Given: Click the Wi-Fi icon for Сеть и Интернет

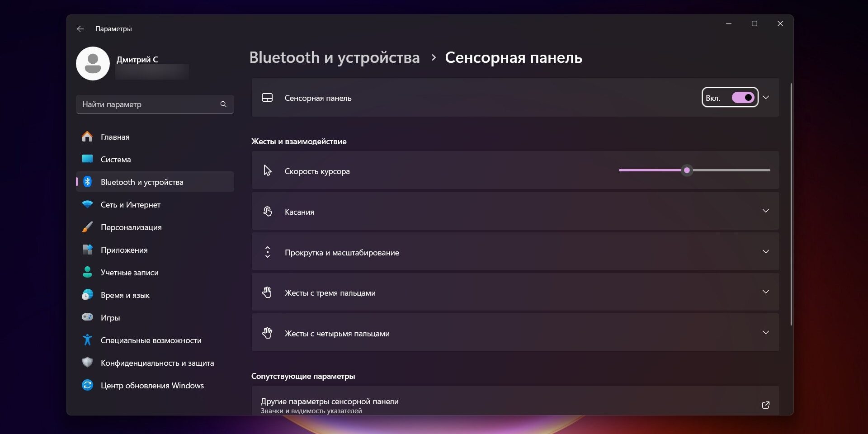Looking at the screenshot, I should click(87, 204).
